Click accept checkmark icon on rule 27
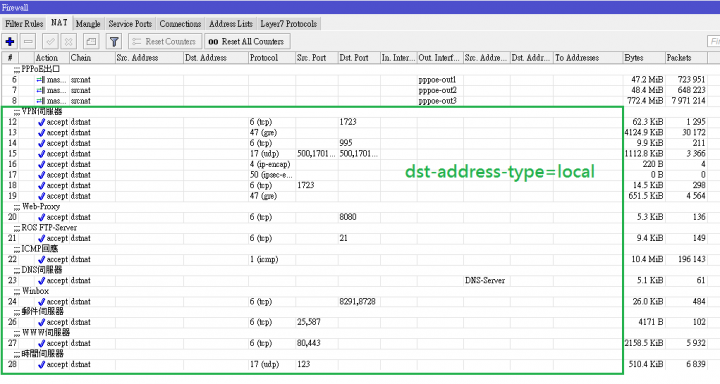This screenshot has width=720, height=384. tap(41, 344)
